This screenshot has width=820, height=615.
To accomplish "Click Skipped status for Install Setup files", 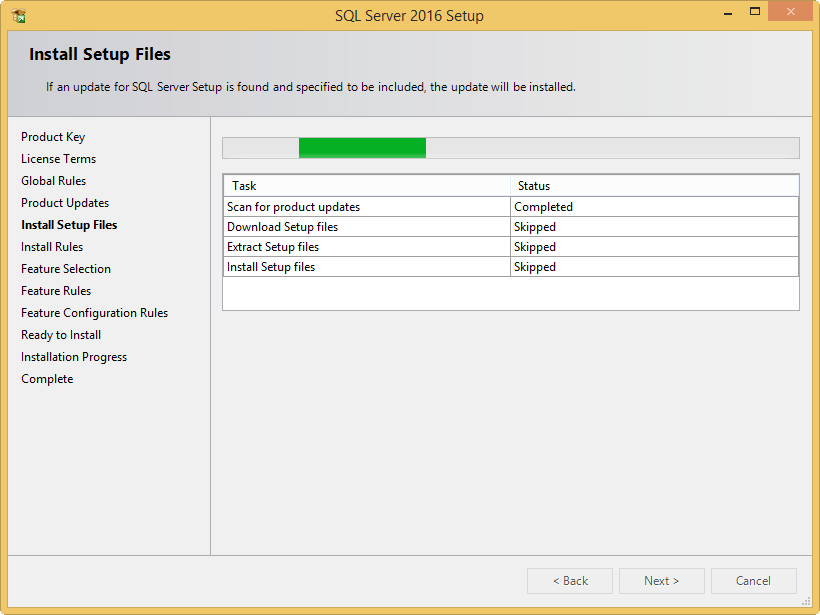I will pos(655,267).
